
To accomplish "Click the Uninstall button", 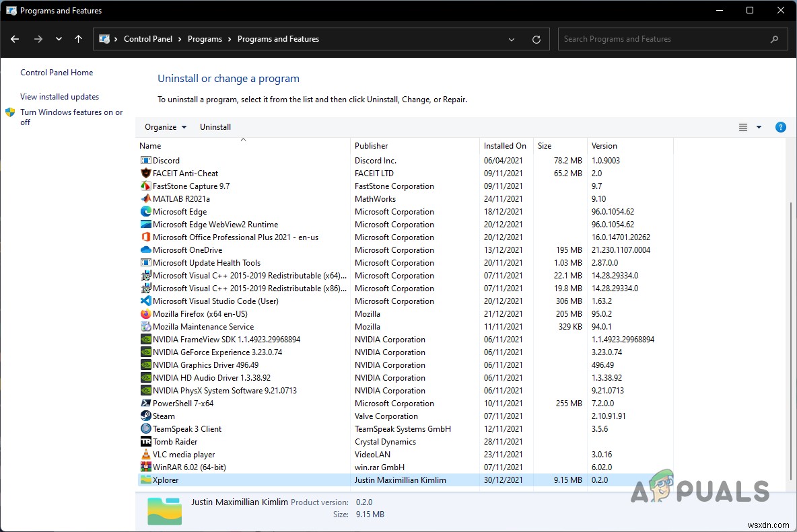I will pyautogui.click(x=215, y=126).
